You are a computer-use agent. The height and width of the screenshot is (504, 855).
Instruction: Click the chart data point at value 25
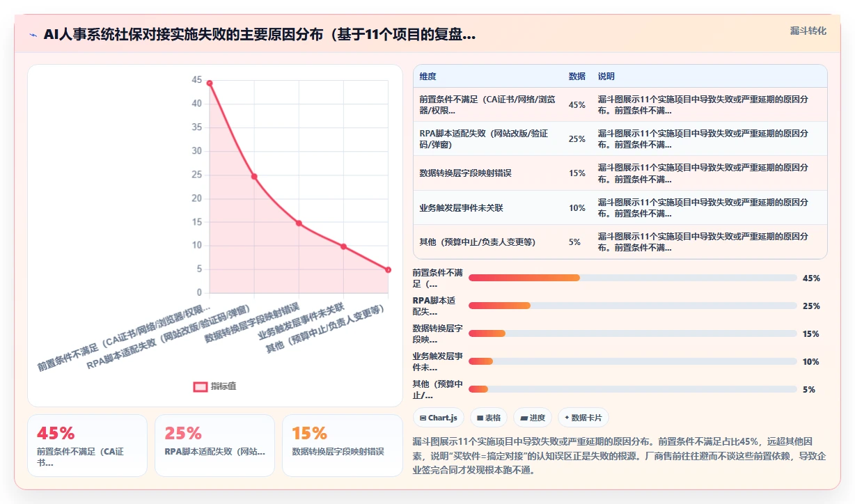254,177
